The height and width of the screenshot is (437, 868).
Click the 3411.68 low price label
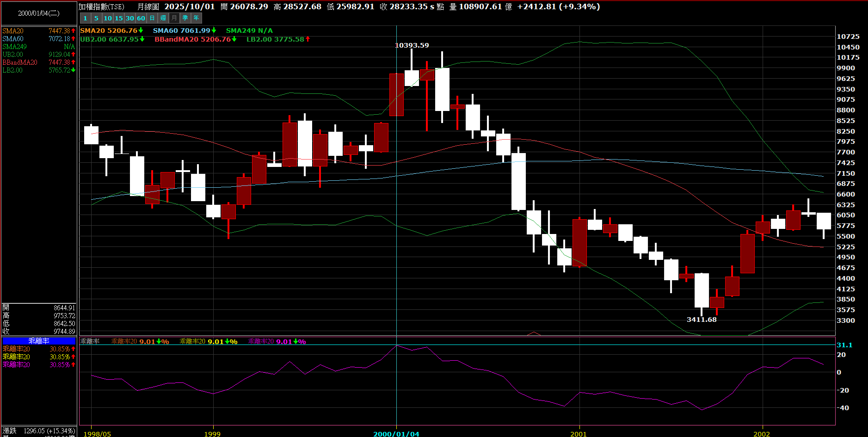point(702,320)
